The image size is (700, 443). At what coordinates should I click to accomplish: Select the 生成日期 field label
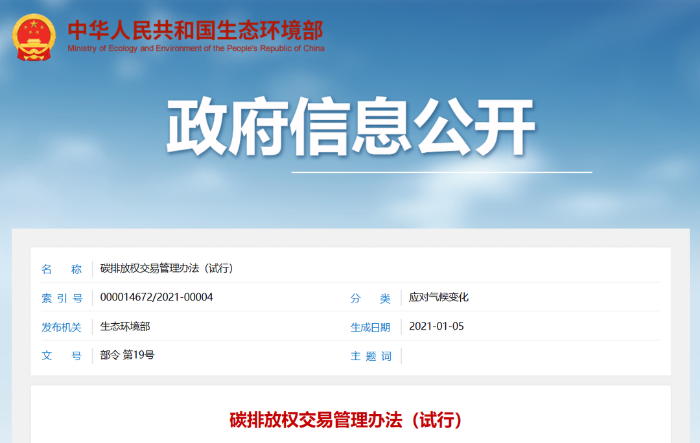point(370,327)
